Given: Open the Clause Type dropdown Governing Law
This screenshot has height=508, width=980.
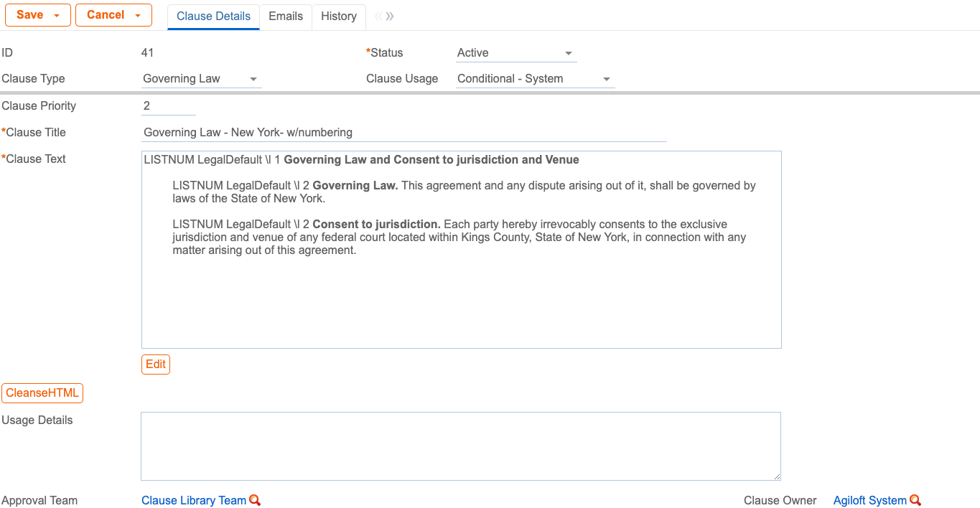Looking at the screenshot, I should click(x=202, y=79).
